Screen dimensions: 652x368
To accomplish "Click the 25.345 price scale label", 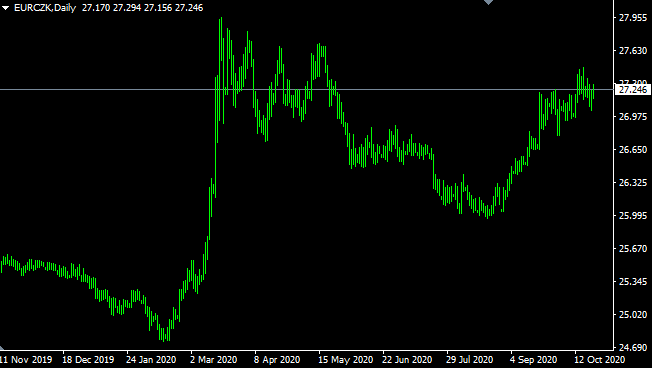I will [x=633, y=282].
